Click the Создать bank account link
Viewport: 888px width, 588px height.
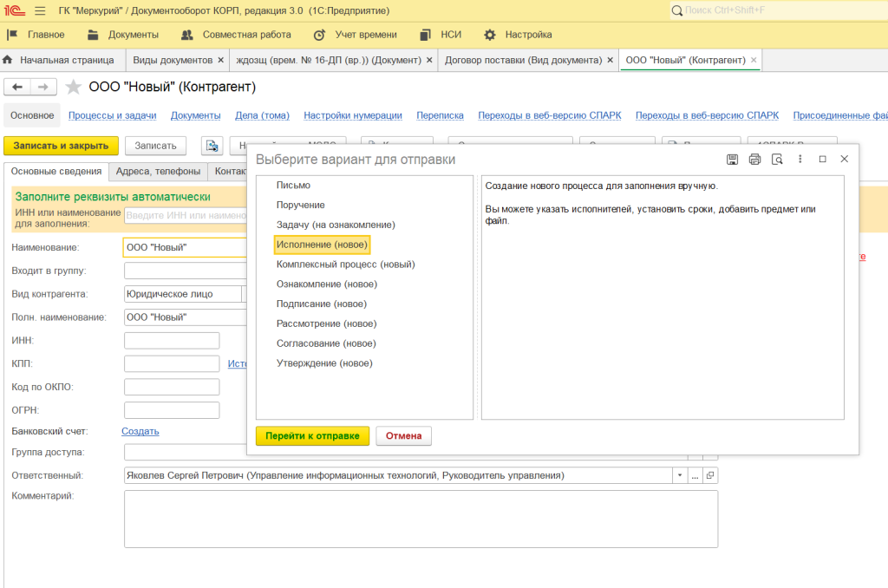tap(140, 431)
